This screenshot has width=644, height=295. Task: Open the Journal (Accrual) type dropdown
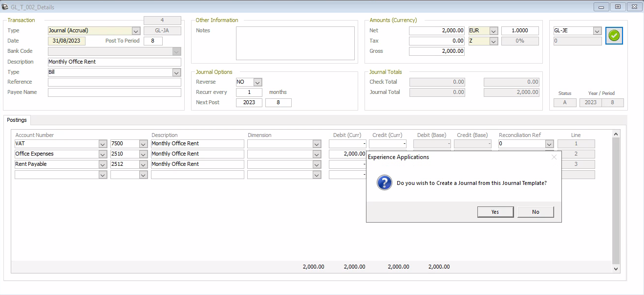[x=135, y=30]
